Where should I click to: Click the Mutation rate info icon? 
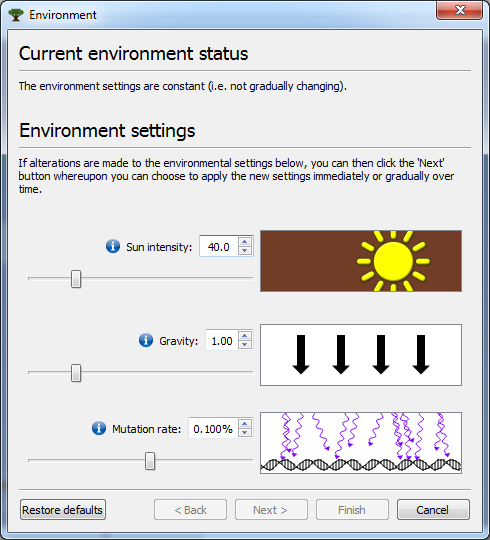tap(99, 428)
